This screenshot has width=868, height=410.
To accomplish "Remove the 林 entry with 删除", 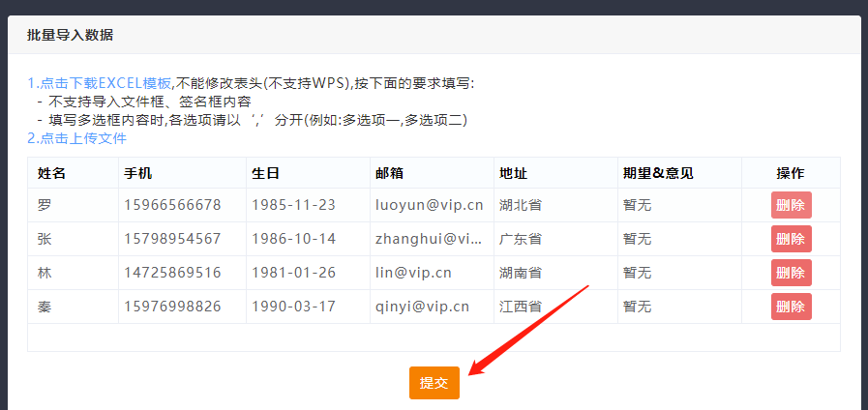I will click(791, 273).
